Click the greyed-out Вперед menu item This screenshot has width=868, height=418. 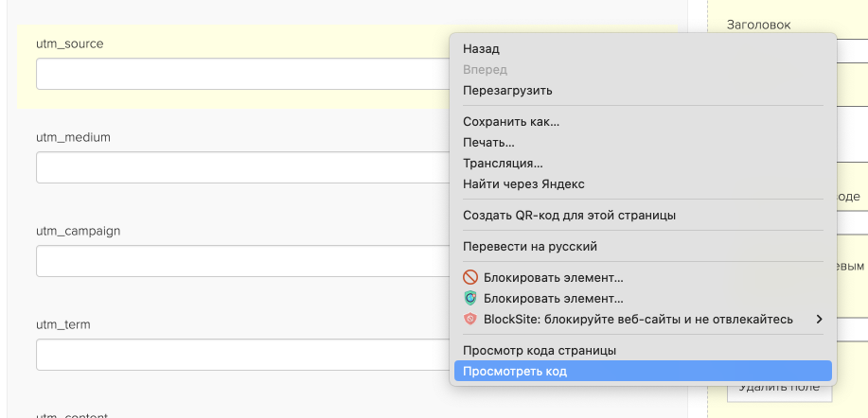tap(485, 70)
